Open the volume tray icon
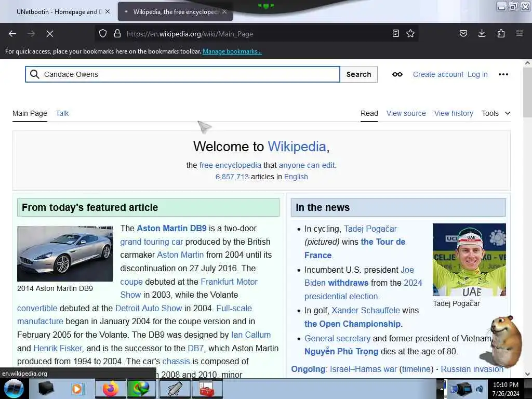532x399 pixels. pyautogui.click(x=480, y=389)
